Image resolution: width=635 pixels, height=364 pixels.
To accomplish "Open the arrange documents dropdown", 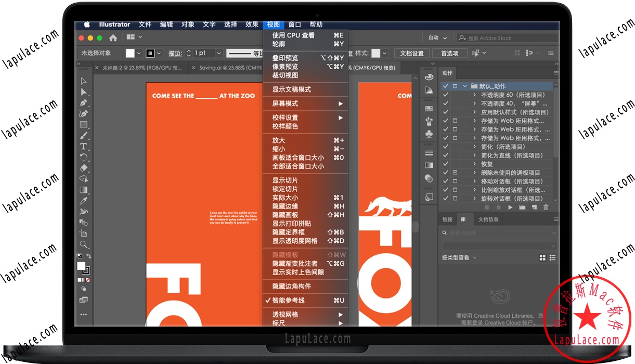I will [x=134, y=37].
